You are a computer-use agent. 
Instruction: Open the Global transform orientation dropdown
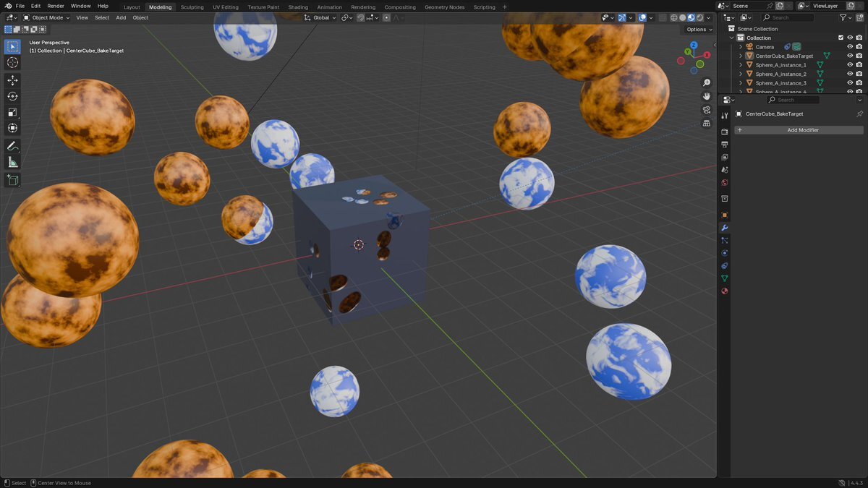(x=320, y=17)
